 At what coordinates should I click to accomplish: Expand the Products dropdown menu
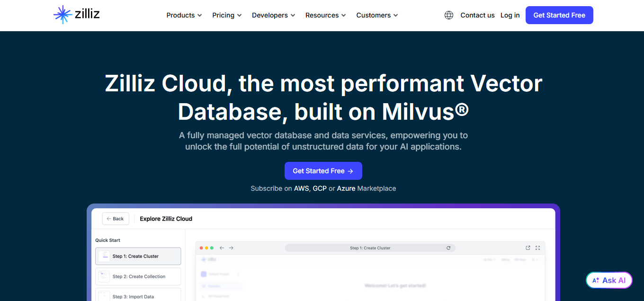184,15
